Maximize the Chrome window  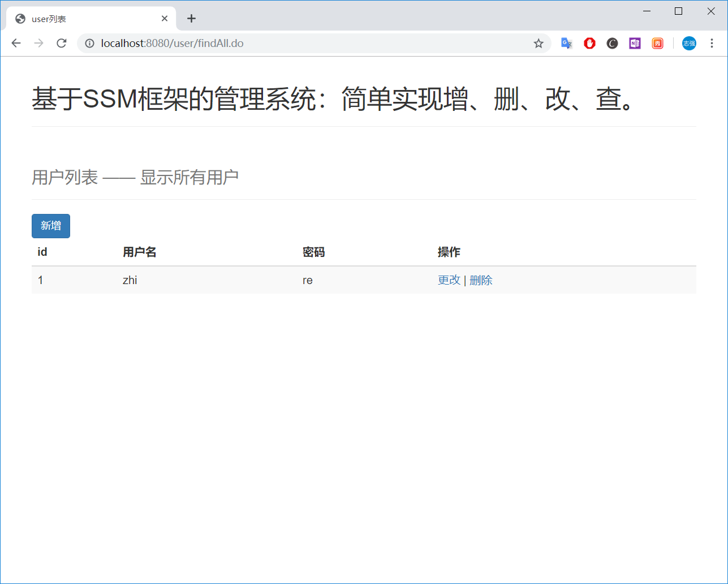click(679, 11)
